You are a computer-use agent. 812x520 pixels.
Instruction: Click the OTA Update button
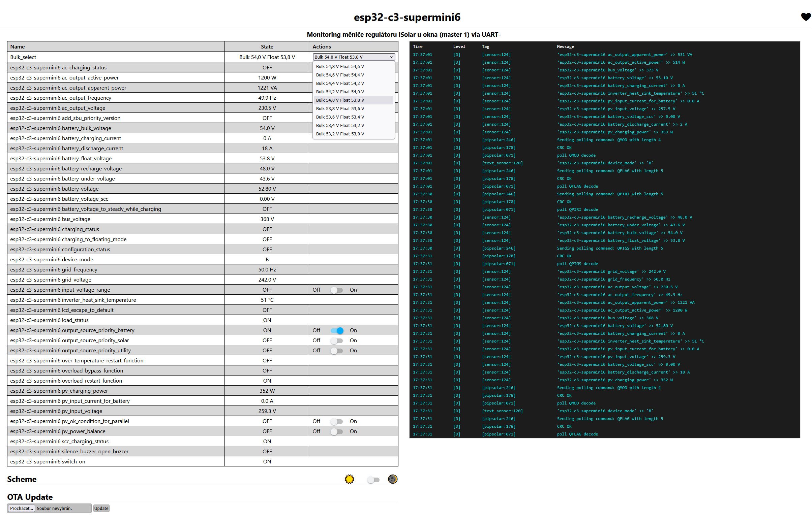point(101,509)
